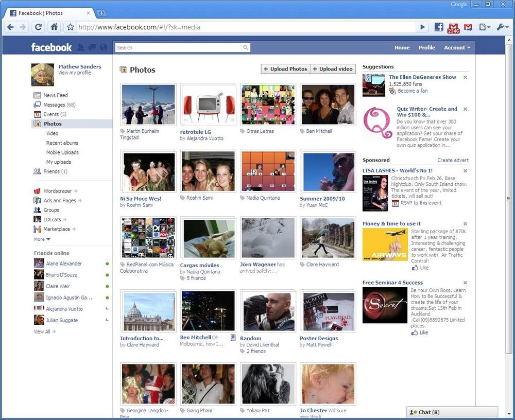Click the browser reload button
The height and width of the screenshot is (420, 515).
[38, 27]
